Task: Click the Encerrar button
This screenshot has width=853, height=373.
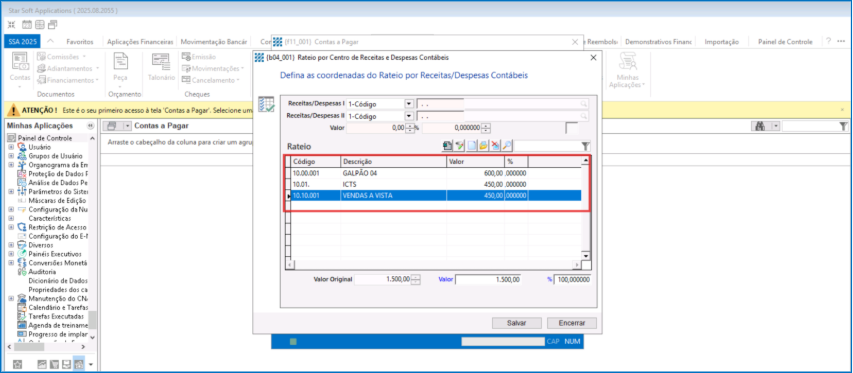Action: click(x=572, y=323)
